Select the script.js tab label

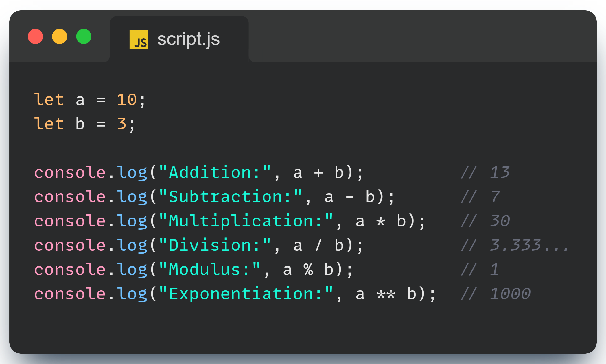[x=188, y=39]
